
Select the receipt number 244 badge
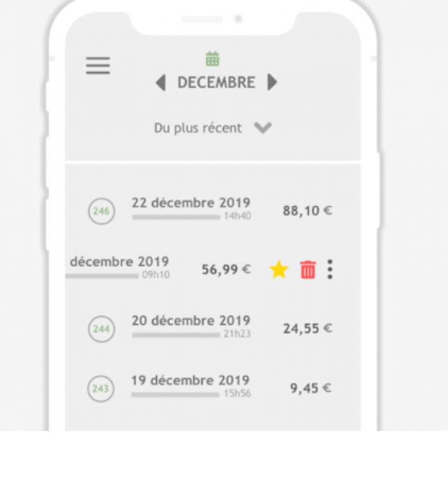(x=101, y=329)
